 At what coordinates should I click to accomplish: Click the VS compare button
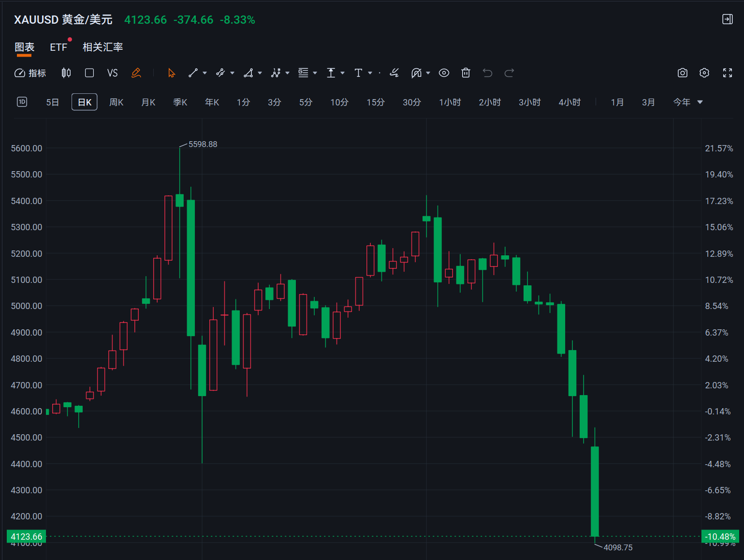tap(112, 73)
